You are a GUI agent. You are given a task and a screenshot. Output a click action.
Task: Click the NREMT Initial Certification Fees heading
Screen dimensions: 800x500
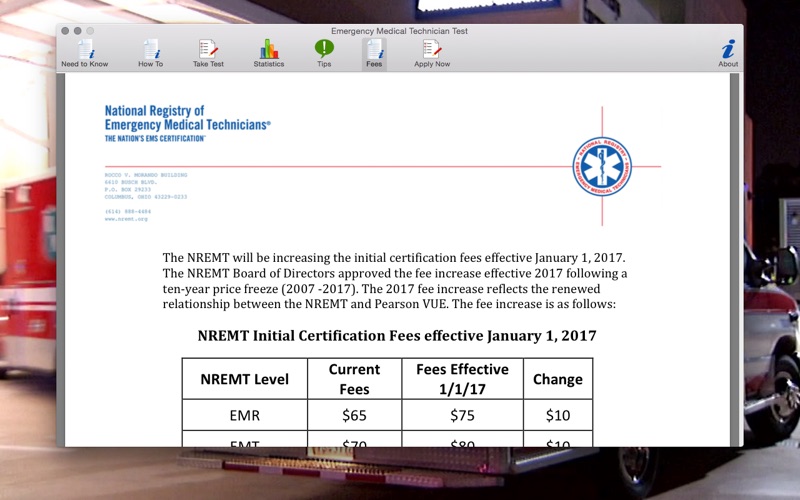tap(397, 336)
